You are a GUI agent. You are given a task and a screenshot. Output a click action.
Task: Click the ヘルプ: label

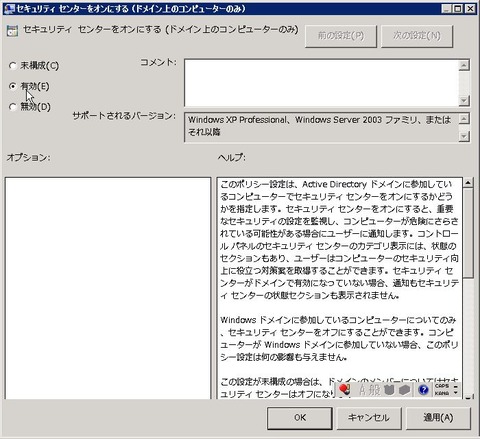(232, 157)
